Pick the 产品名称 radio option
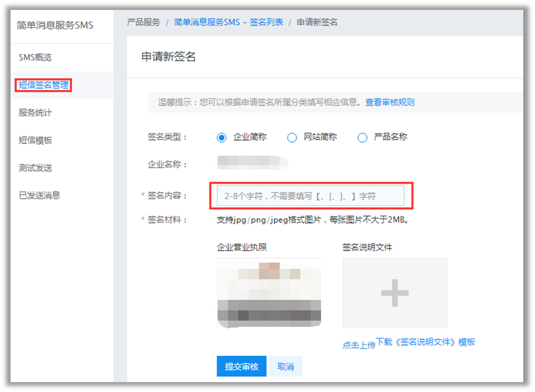The height and width of the screenshot is (392, 535). 362,138
